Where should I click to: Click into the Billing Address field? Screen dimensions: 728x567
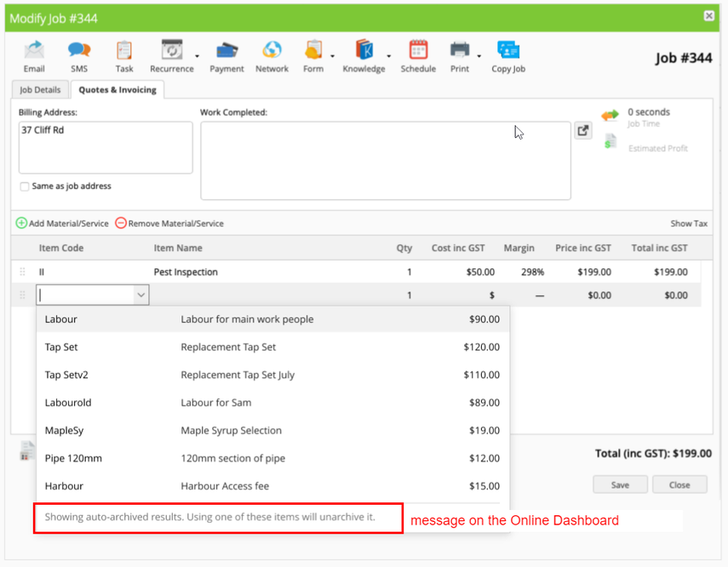pyautogui.click(x=106, y=147)
